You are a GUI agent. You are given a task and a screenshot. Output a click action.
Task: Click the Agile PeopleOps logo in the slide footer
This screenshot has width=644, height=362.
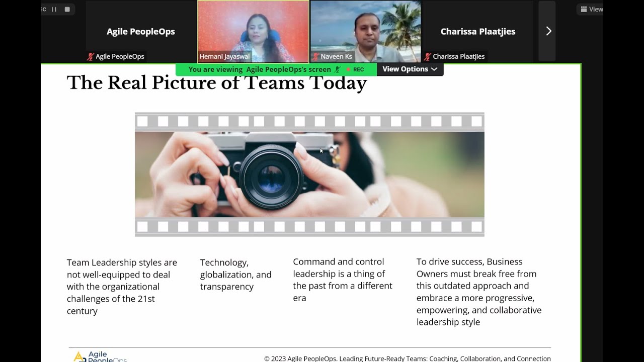100,356
